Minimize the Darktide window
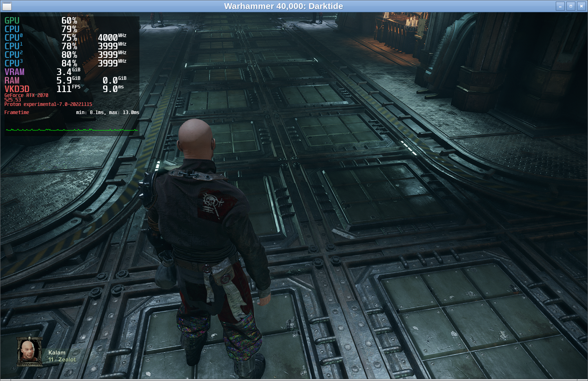Viewport: 588px width, 381px height. [560, 6]
